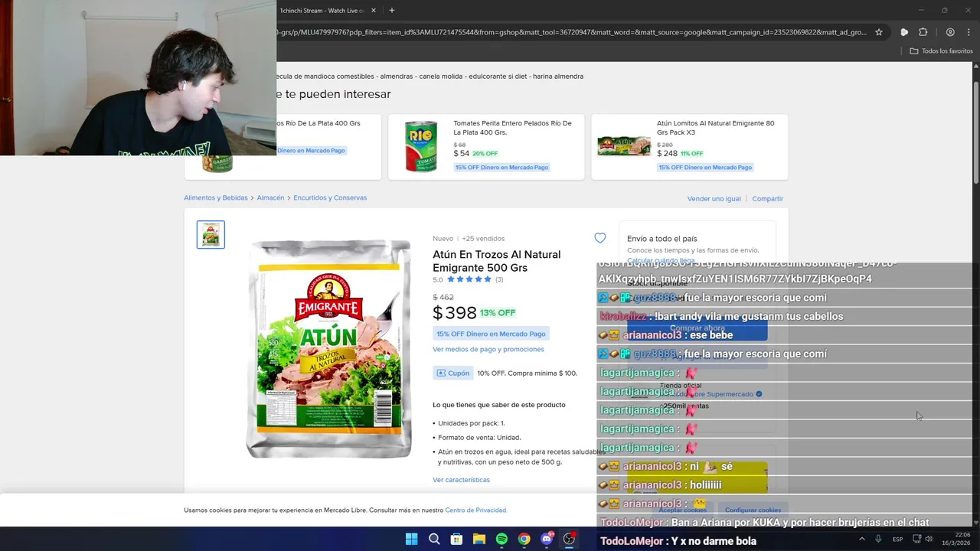Open the product star rating reviews
The image size is (980, 551).
click(x=469, y=279)
